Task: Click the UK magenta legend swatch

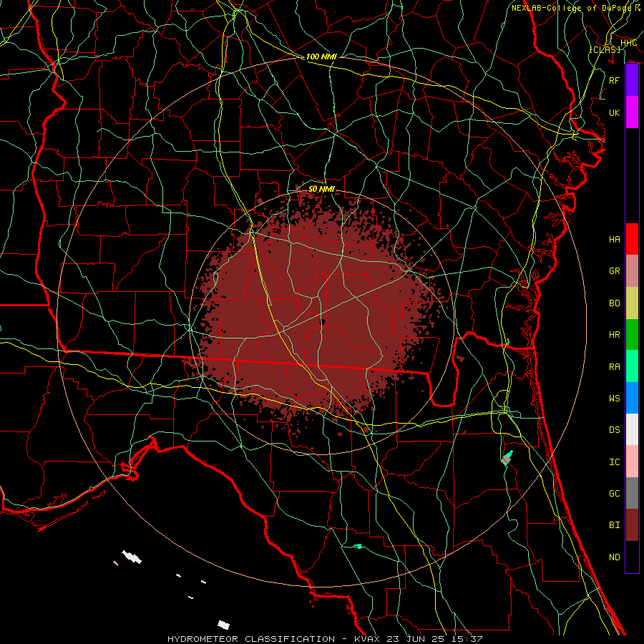Action: (x=632, y=112)
